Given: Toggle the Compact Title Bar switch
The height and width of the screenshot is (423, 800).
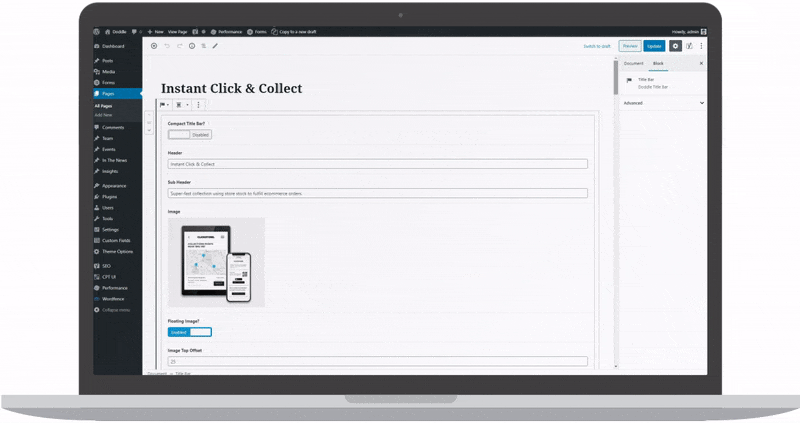Looking at the screenshot, I should tap(189, 134).
